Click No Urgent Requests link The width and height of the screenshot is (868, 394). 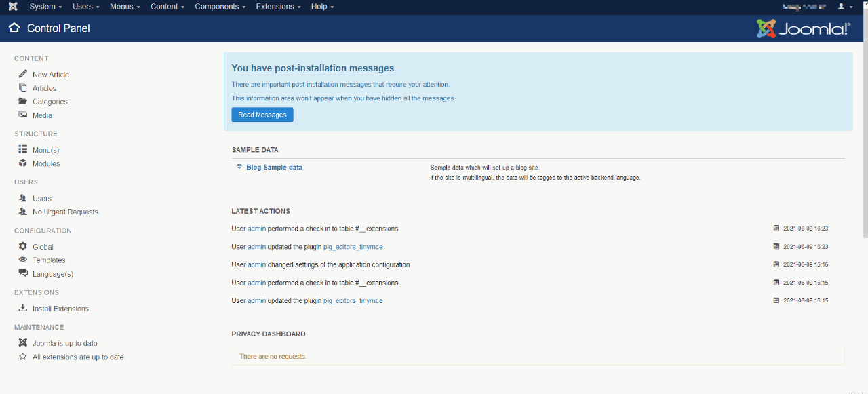coord(66,212)
